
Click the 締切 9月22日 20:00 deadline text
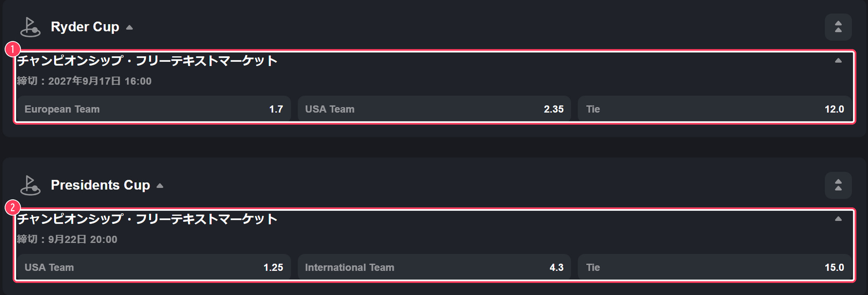pos(67,240)
